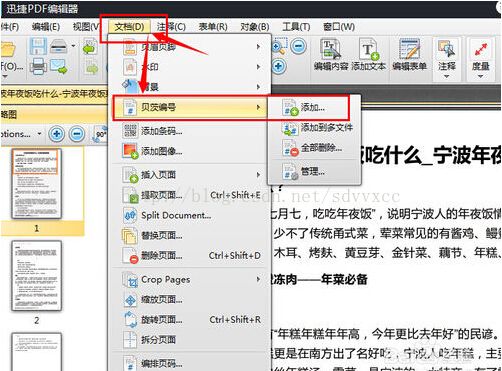Image resolution: width=502 pixels, height=371 pixels.
Task: Expand the dropdown arrow under 度量 tool
Action: click(480, 77)
